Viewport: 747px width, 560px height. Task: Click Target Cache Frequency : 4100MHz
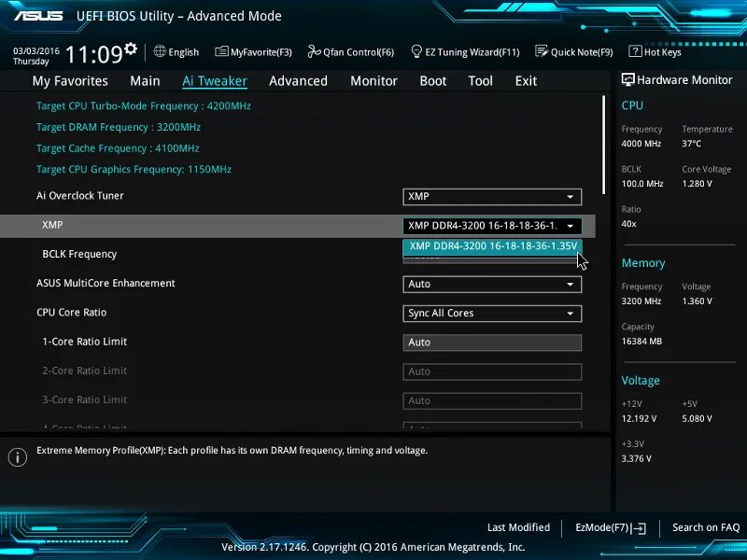118,148
